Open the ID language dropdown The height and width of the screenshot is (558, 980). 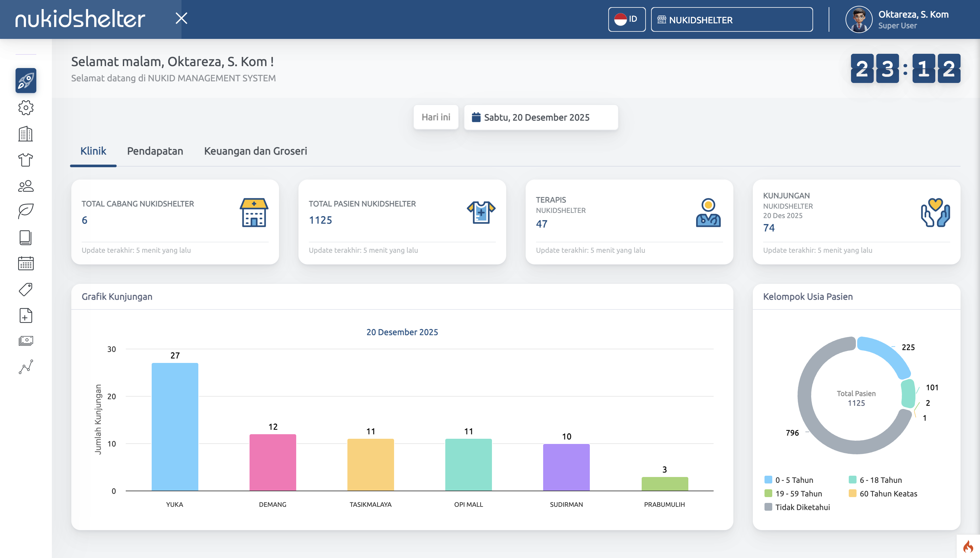click(x=626, y=19)
